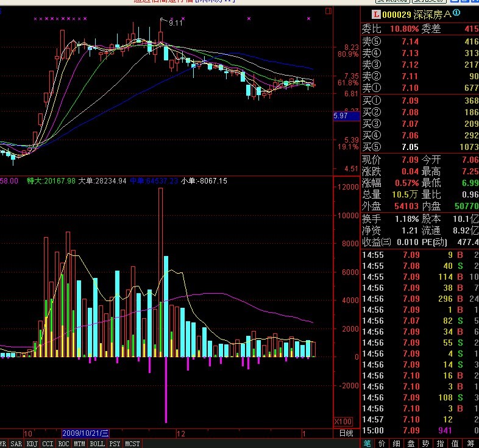Select the MTM indicator tab
479x448 pixels.
coord(79,444)
